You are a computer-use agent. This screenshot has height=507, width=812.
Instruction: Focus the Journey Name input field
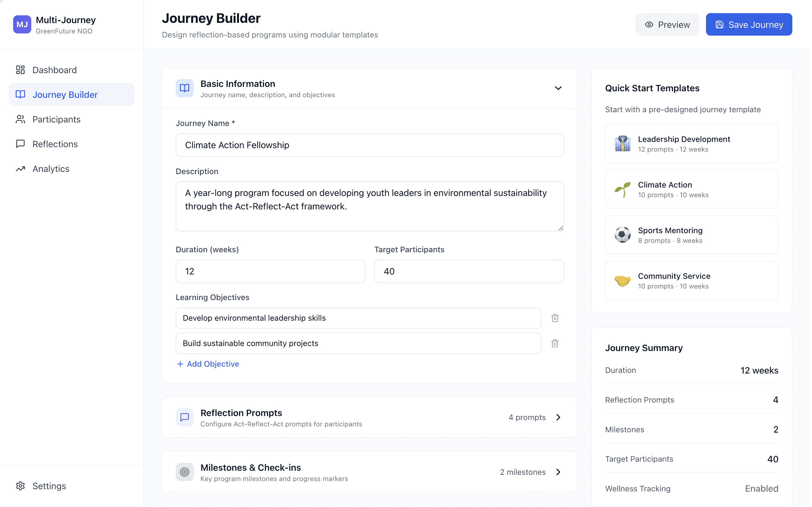pos(370,145)
